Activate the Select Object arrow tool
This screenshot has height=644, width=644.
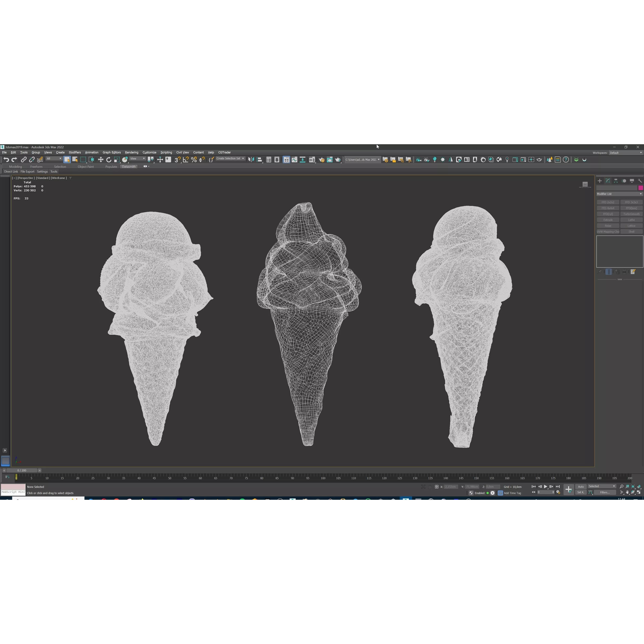click(x=67, y=160)
